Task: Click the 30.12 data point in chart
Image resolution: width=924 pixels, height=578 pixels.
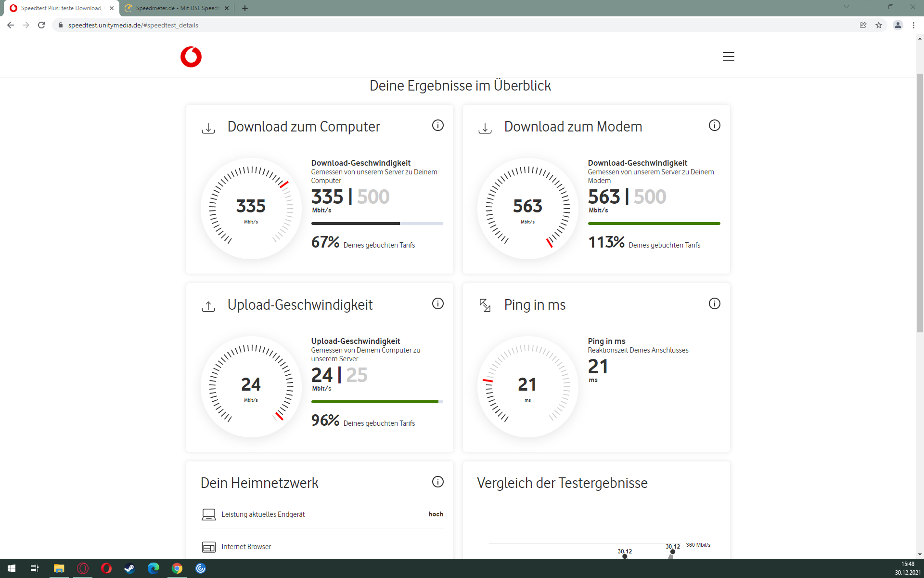Action: coord(673,552)
